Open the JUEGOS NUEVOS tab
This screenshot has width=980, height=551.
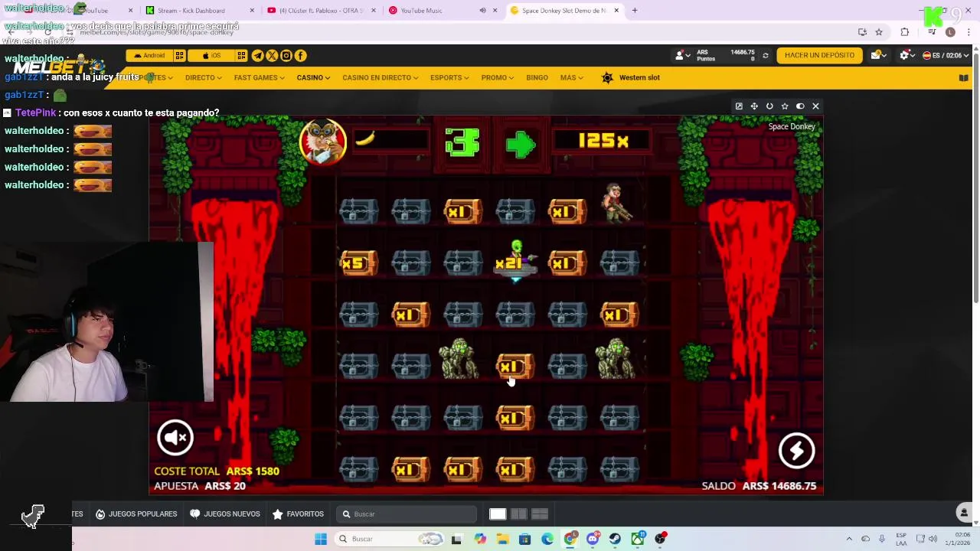(x=225, y=514)
